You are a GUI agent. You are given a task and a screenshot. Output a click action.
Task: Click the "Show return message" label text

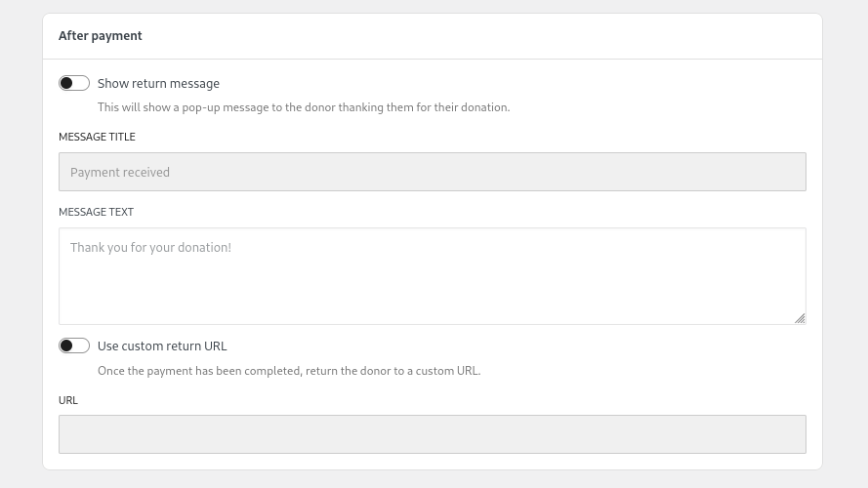pyautogui.click(x=158, y=84)
